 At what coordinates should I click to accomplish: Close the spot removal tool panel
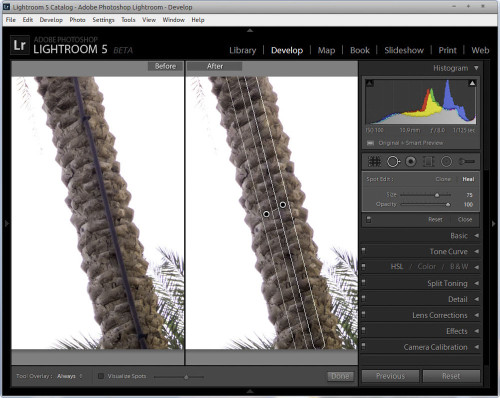(465, 220)
